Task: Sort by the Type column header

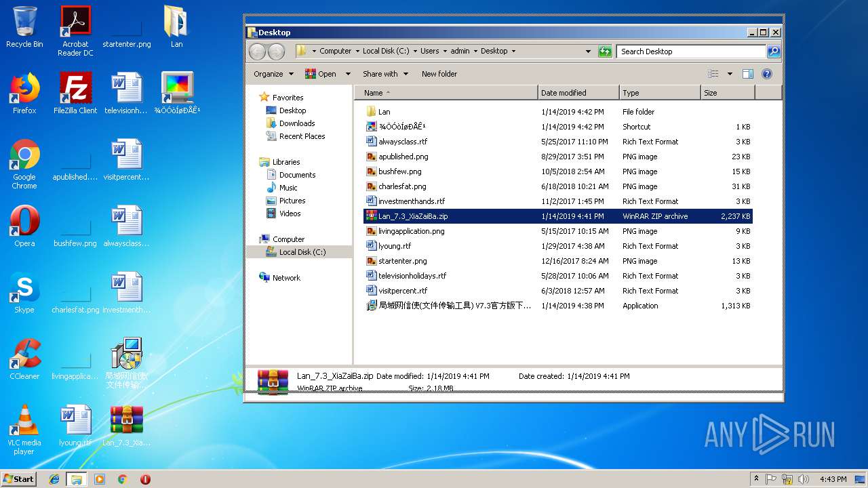Action: 660,93
